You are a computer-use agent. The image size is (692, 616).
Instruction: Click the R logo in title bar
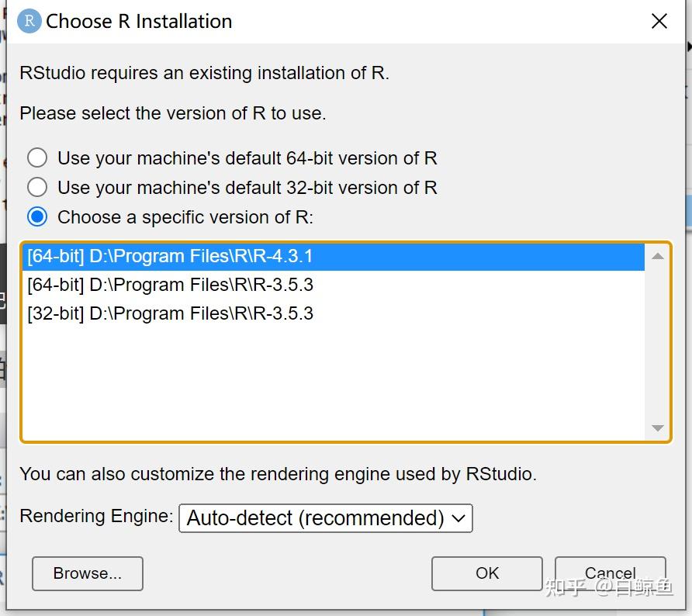click(x=29, y=21)
